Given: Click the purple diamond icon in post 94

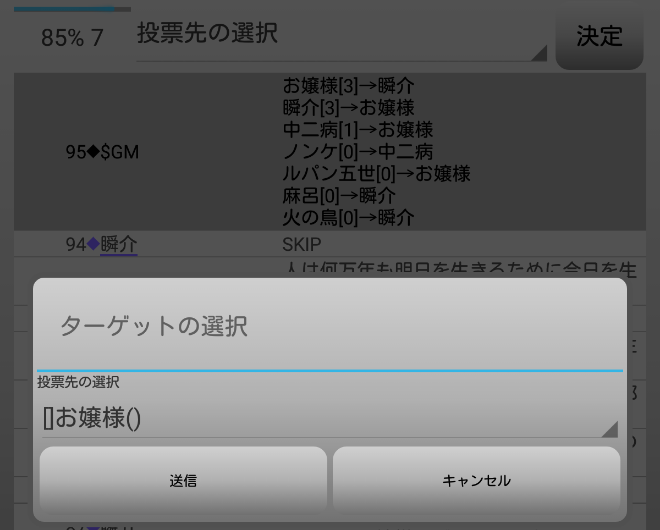Looking at the screenshot, I should (93, 244).
